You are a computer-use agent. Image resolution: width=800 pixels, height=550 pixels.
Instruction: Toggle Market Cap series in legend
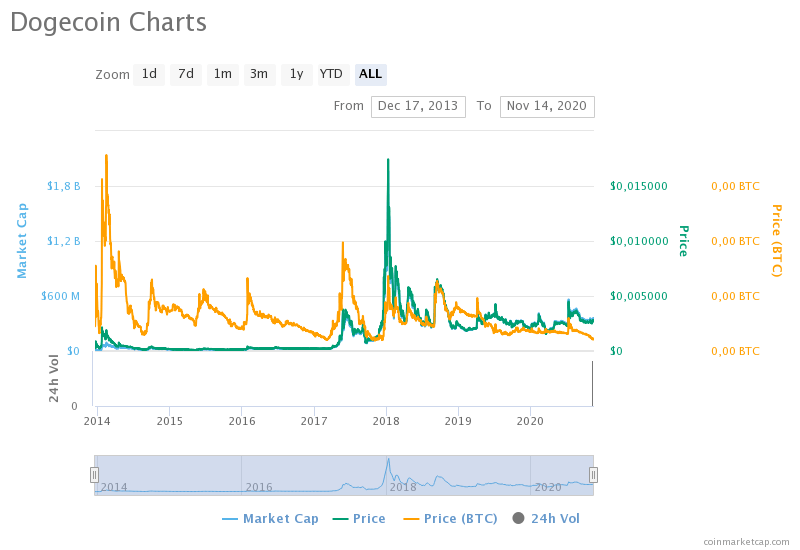[x=270, y=518]
